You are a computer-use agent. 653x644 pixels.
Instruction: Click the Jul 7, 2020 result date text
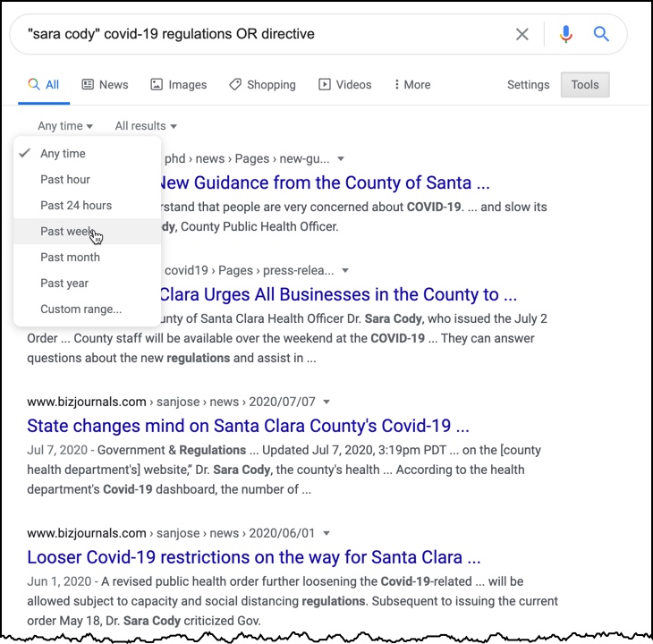click(57, 450)
